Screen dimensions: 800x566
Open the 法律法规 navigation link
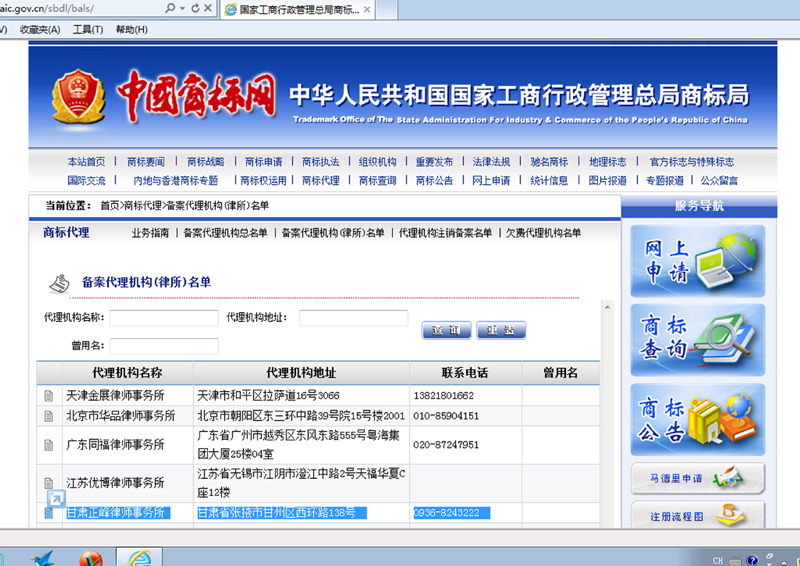point(491,162)
